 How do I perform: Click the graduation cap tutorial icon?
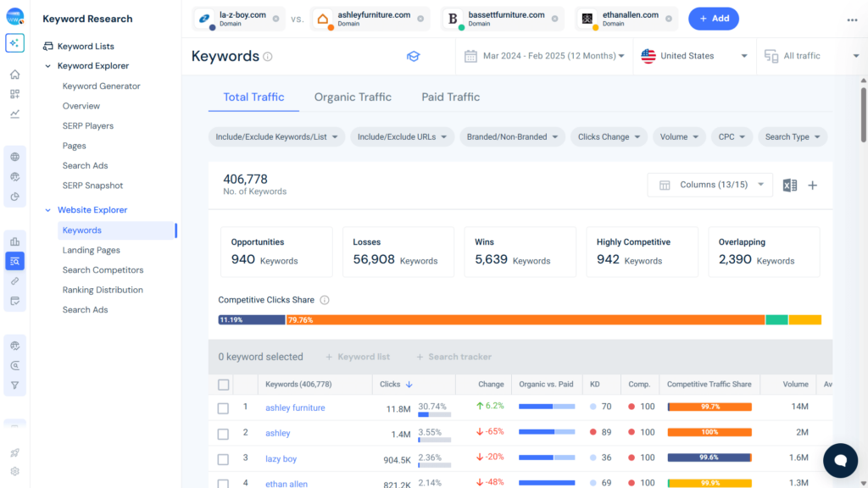(x=413, y=56)
